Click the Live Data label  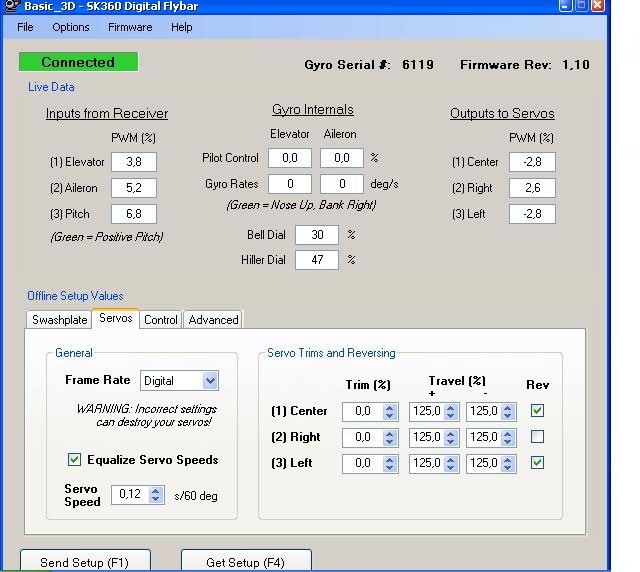point(51,87)
